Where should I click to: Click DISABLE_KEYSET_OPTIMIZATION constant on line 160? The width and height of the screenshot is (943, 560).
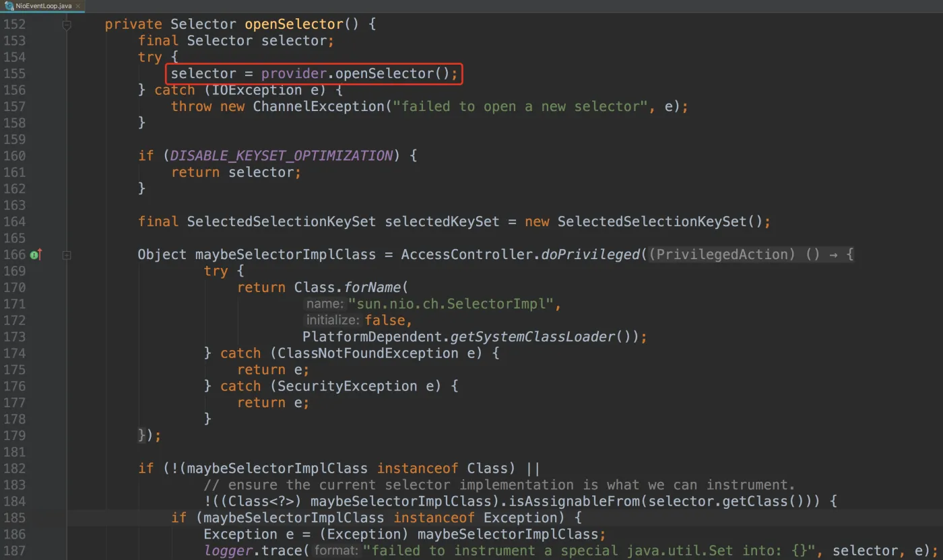(x=282, y=155)
